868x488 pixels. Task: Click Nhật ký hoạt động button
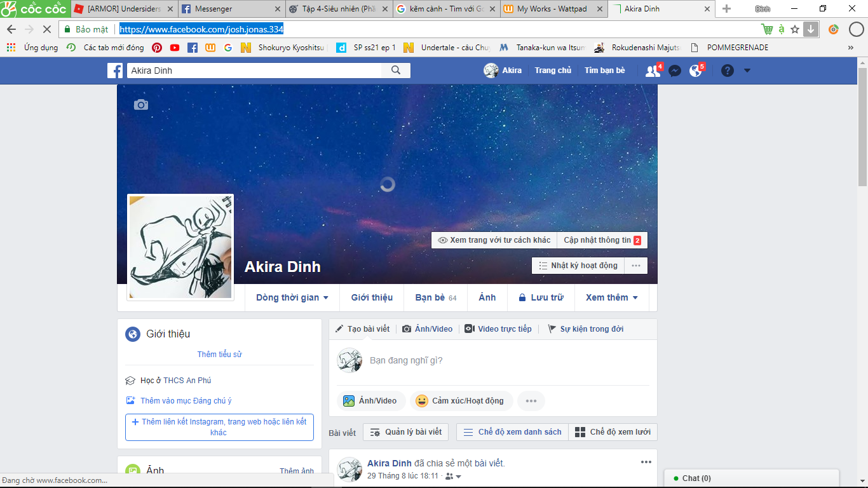click(x=578, y=266)
